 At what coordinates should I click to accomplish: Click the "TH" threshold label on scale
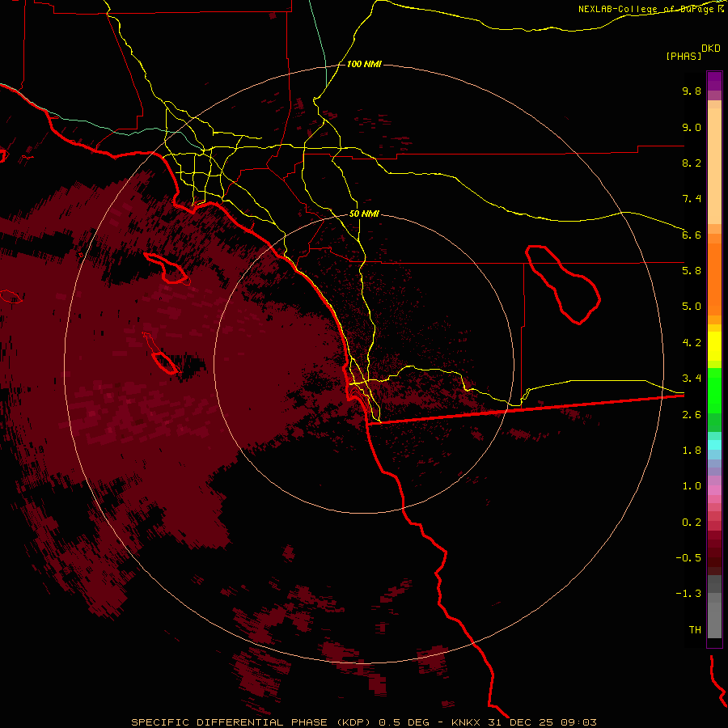point(695,630)
